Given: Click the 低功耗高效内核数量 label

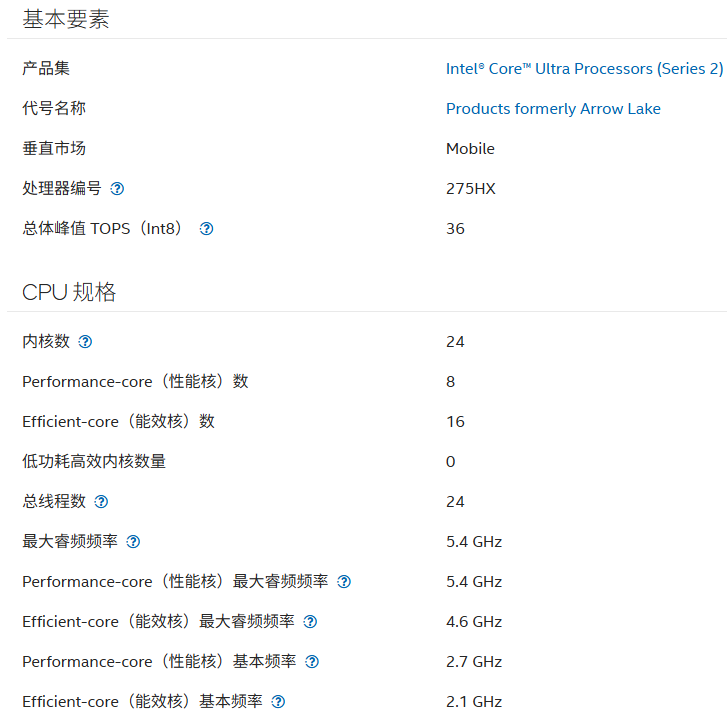Looking at the screenshot, I should pos(94,461).
